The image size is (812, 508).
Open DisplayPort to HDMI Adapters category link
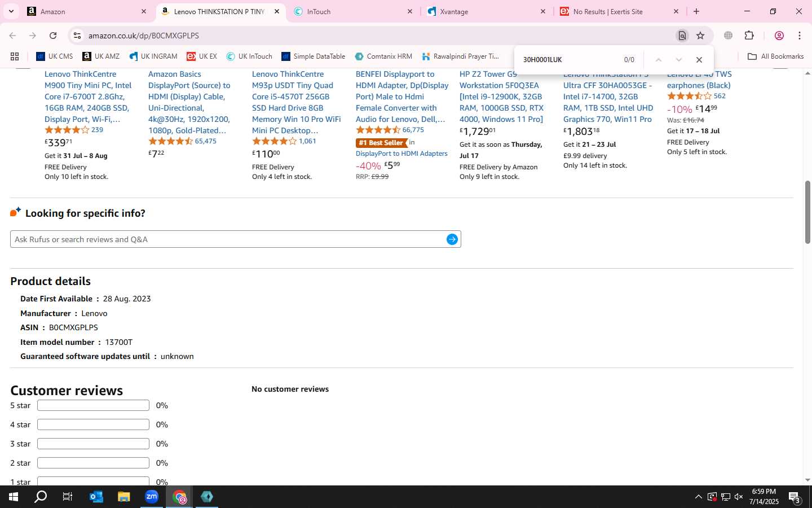(401, 154)
